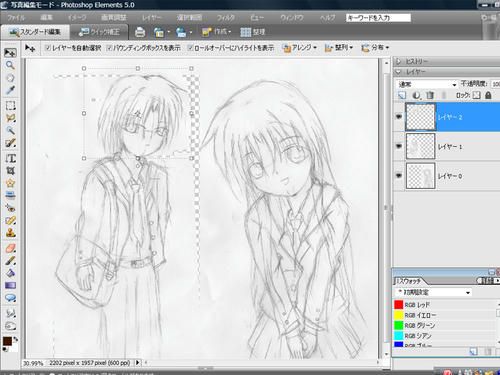Select the Crop tool
Screen dimensions: 500x375
(10, 171)
